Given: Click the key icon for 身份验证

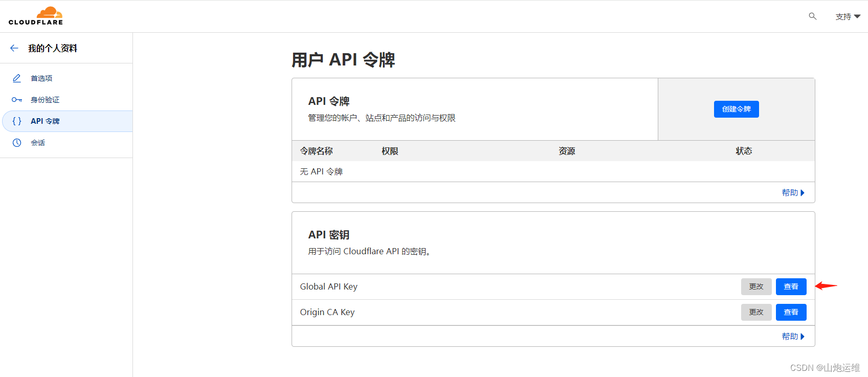Looking at the screenshot, I should click(17, 100).
